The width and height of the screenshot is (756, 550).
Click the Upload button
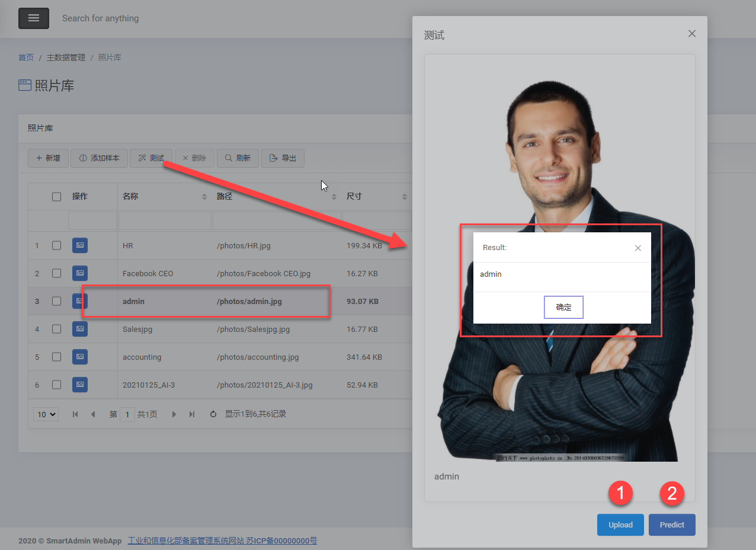(x=620, y=525)
